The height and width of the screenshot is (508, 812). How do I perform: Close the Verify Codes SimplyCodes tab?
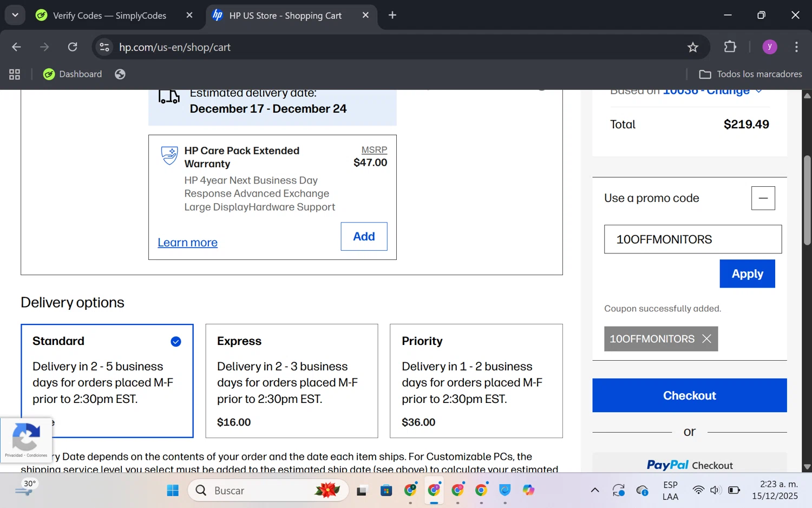point(189,15)
